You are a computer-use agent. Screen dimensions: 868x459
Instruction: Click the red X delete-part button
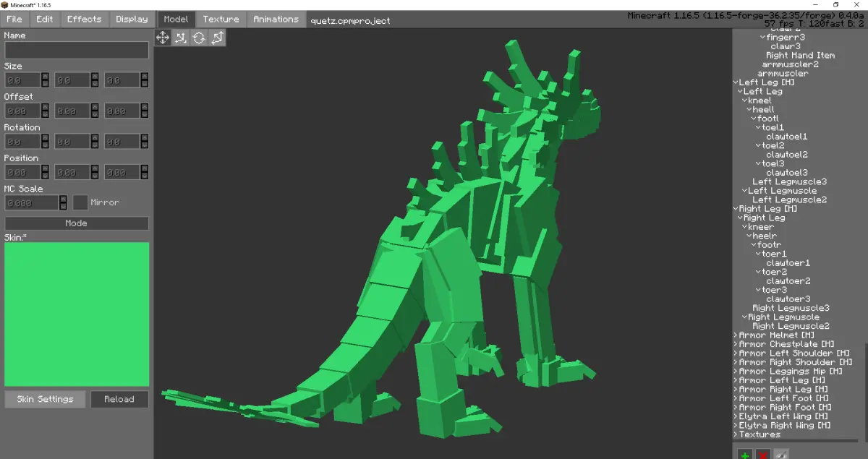coord(763,455)
